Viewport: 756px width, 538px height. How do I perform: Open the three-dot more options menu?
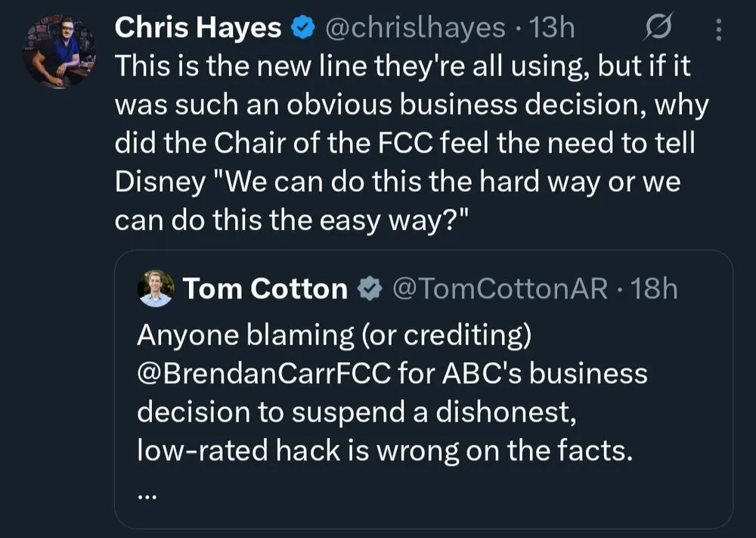coord(718,30)
